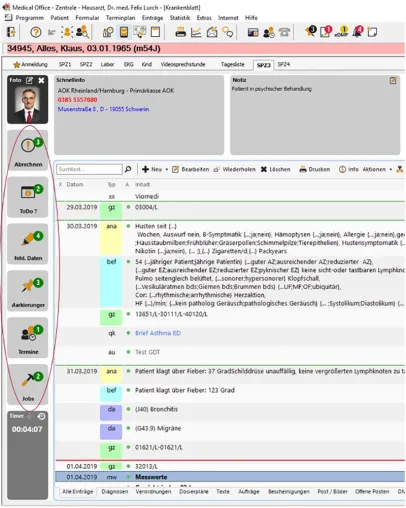Viewport: 406px width, 508px height.
Task: Click the yellow Krankenblatt clipboard toolbar icon
Action: coord(124,32)
